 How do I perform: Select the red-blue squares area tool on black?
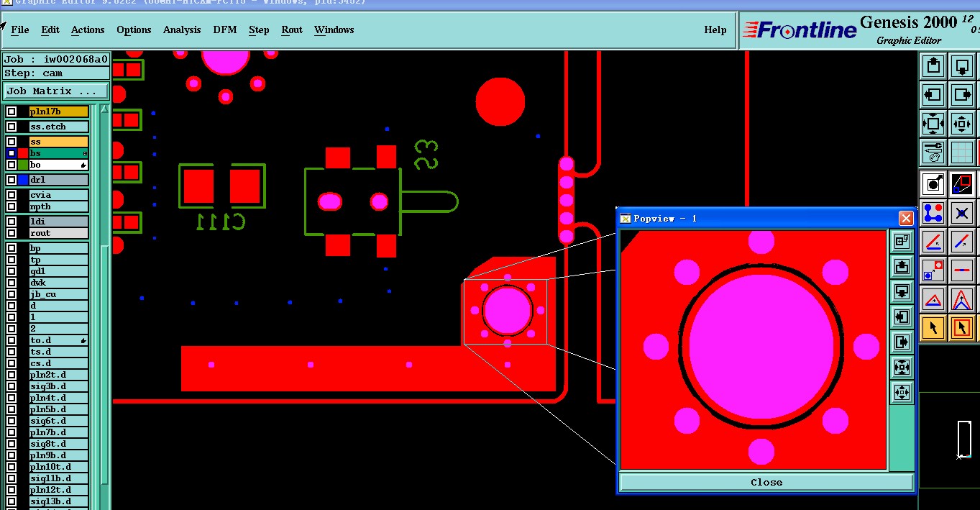click(x=962, y=184)
